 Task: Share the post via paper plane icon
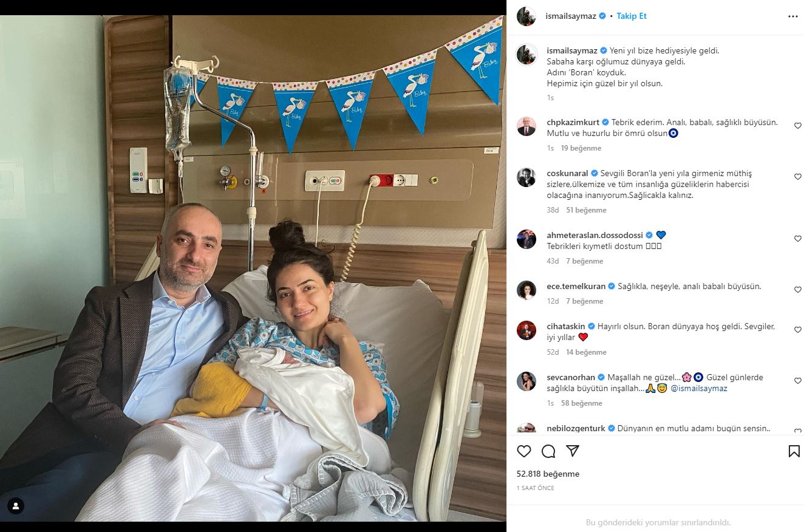pyautogui.click(x=573, y=451)
